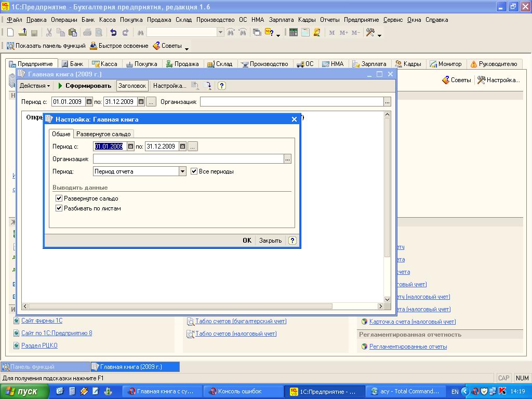The width and height of the screenshot is (532, 399).
Task: Toggle the Развернутое сальдо checkbox
Action: tap(59, 198)
